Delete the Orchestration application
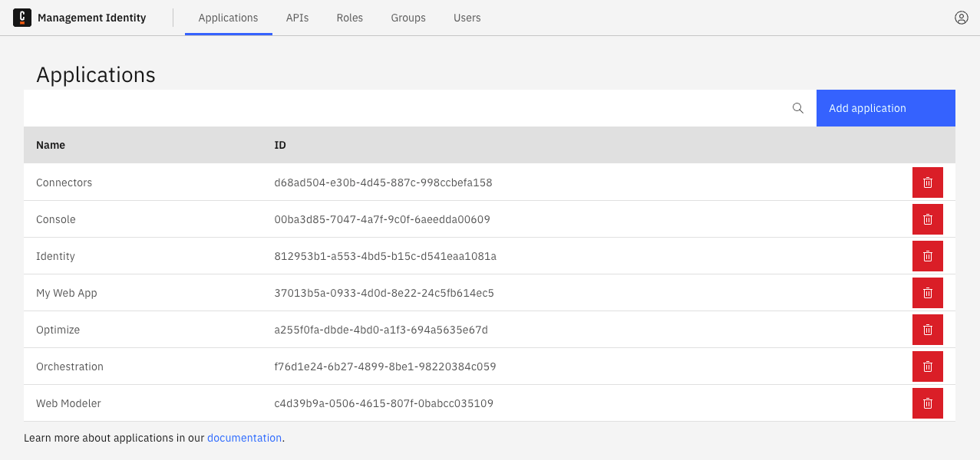980x460 pixels. [927, 366]
